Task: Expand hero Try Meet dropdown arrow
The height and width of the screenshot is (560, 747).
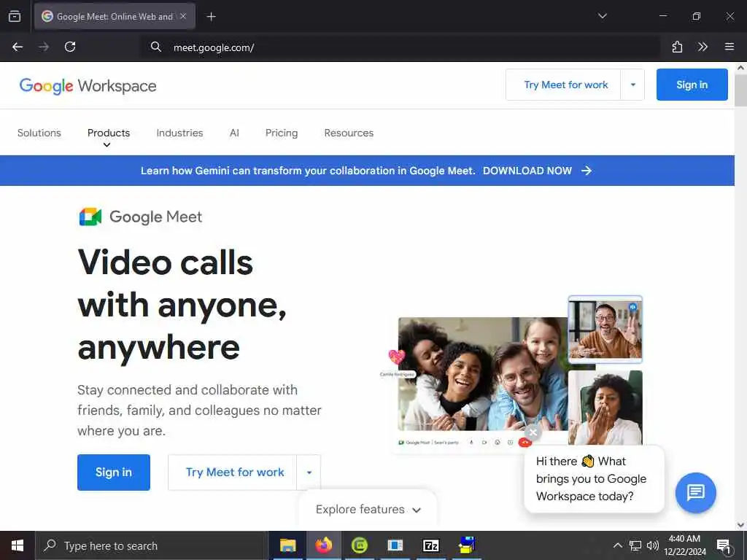Action: tap(309, 472)
